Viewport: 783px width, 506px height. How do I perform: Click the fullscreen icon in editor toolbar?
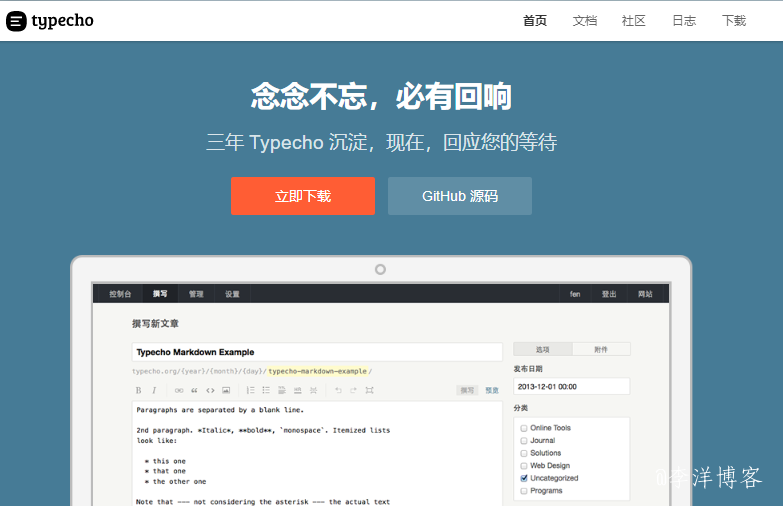[x=369, y=390]
